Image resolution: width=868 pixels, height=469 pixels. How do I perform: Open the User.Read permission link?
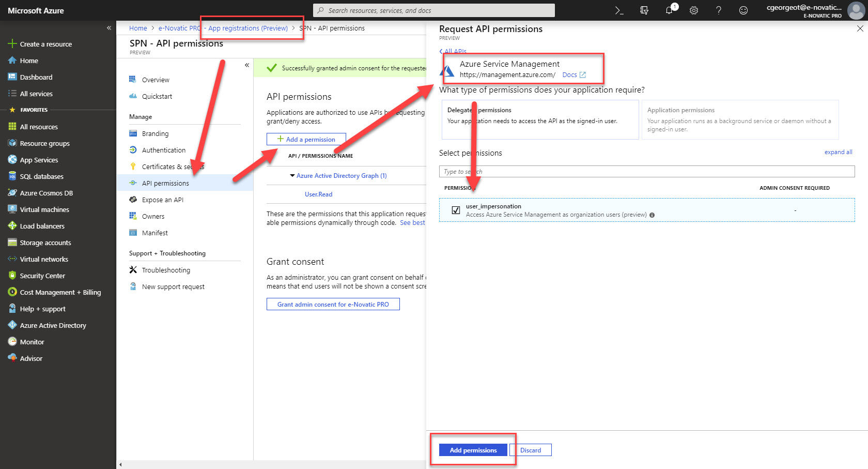point(318,194)
